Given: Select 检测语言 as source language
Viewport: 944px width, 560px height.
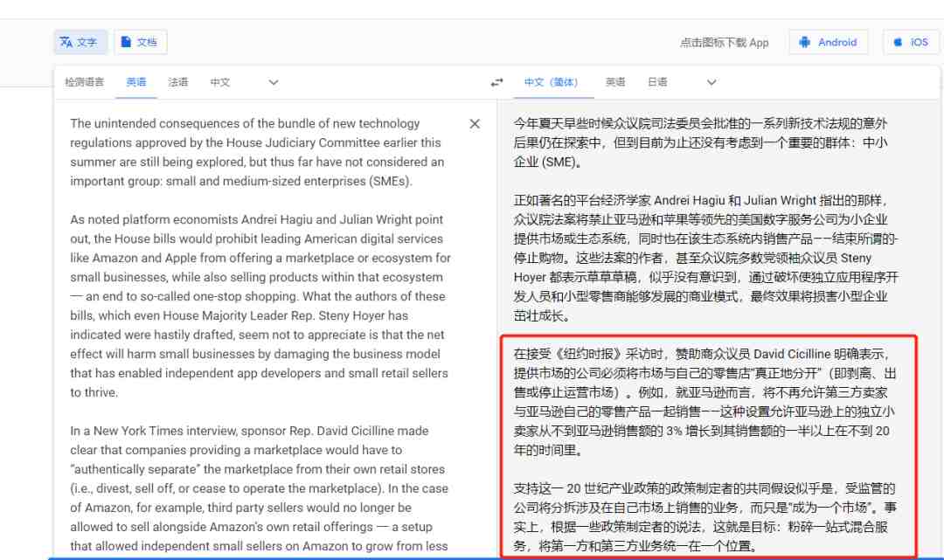Looking at the screenshot, I should pyautogui.click(x=84, y=82).
